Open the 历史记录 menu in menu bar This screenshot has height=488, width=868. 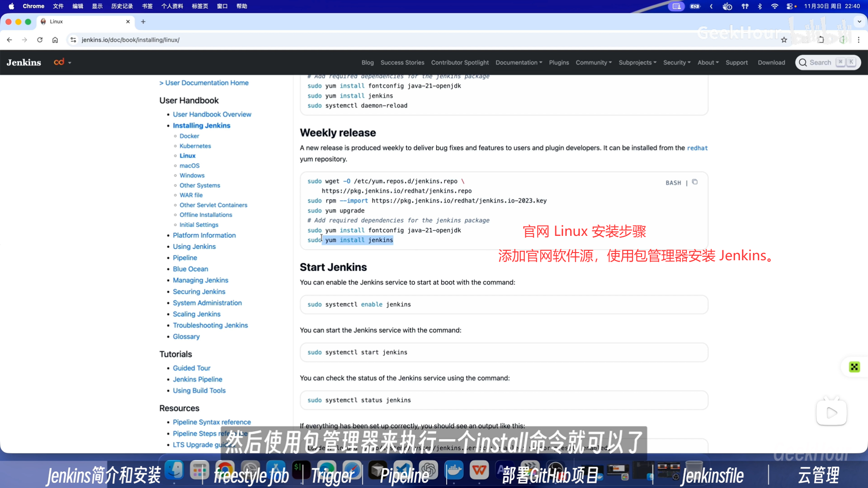point(122,6)
